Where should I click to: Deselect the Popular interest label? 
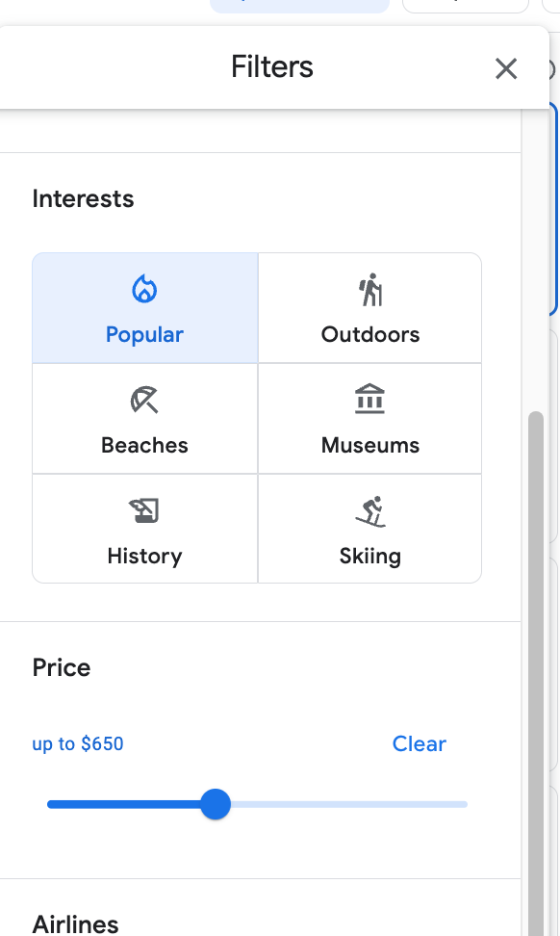(x=144, y=335)
